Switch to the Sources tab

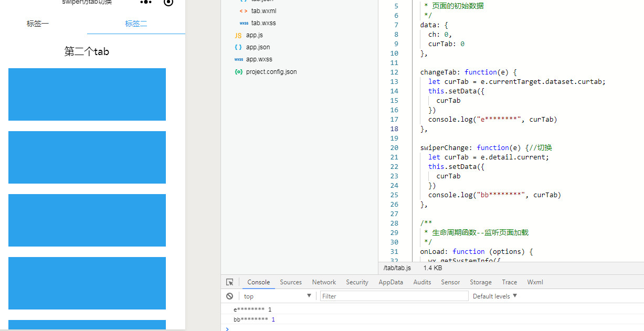click(291, 282)
